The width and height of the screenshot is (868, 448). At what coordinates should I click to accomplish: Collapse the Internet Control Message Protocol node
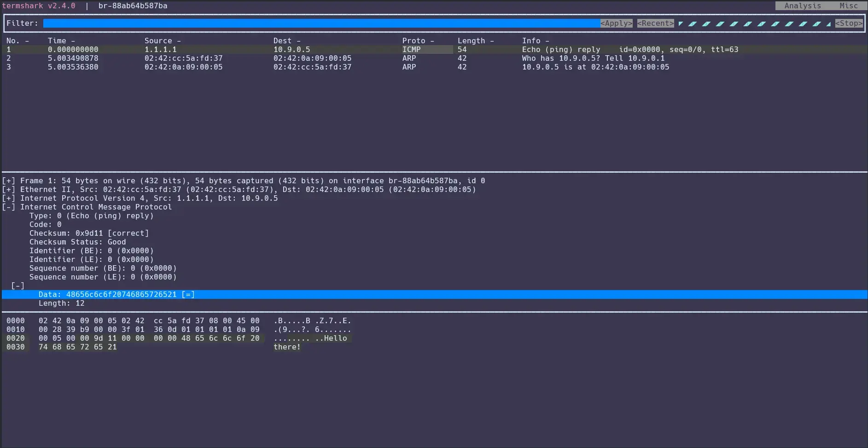coord(8,207)
